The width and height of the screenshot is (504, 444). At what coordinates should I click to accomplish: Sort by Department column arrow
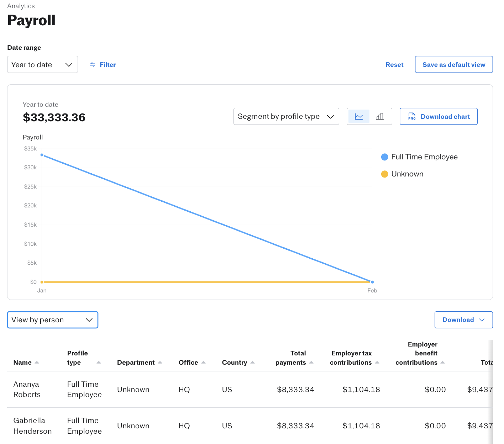coord(160,363)
